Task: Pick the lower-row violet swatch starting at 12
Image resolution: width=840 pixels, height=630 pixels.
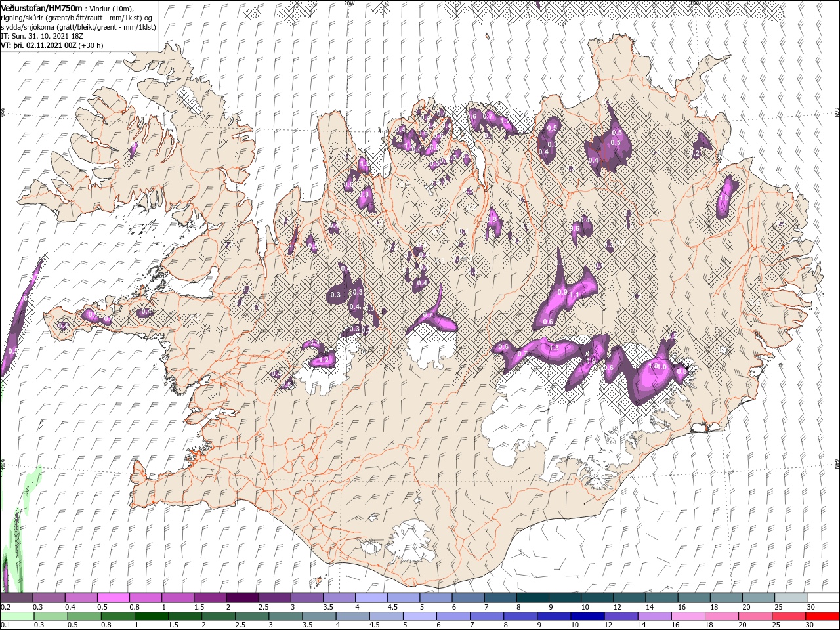Action: coord(620,616)
